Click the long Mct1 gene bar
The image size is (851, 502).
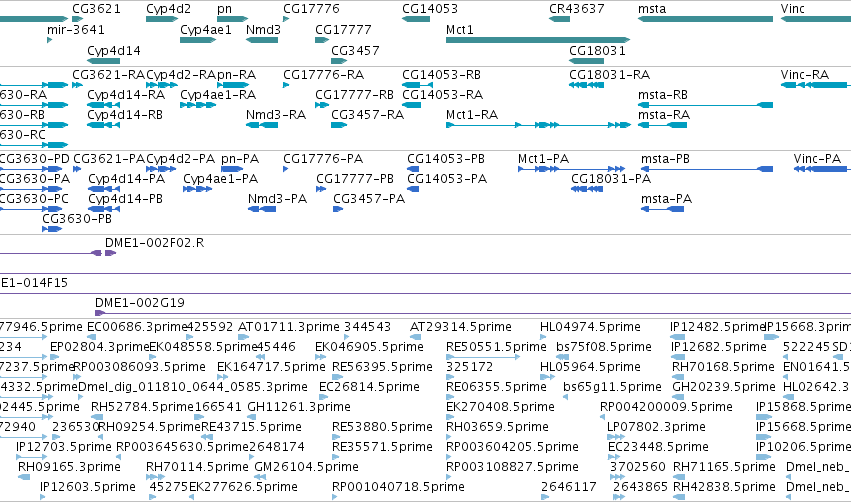coord(538,40)
